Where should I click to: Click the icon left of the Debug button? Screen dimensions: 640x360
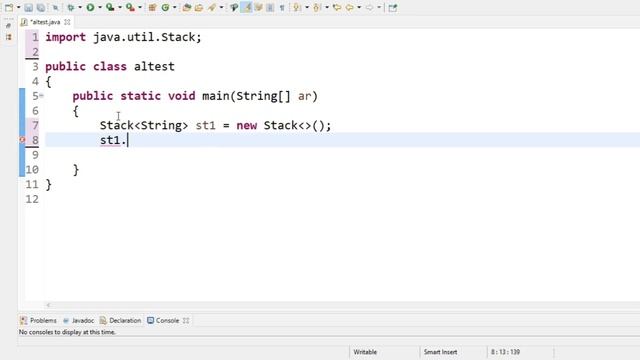pos(56,7)
